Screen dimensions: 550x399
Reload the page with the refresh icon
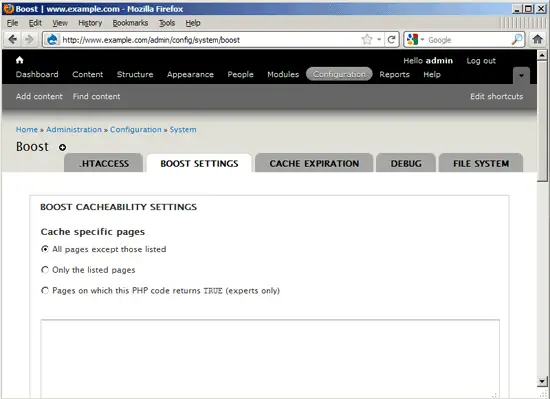391,40
